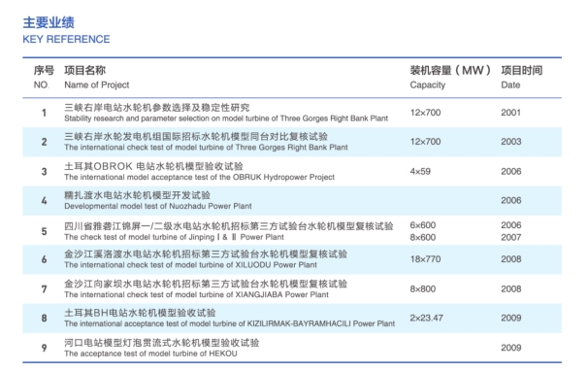Viewport: 588px width, 371px height.
Task: Select row 2 Three Gorges check test
Action: (x=292, y=142)
